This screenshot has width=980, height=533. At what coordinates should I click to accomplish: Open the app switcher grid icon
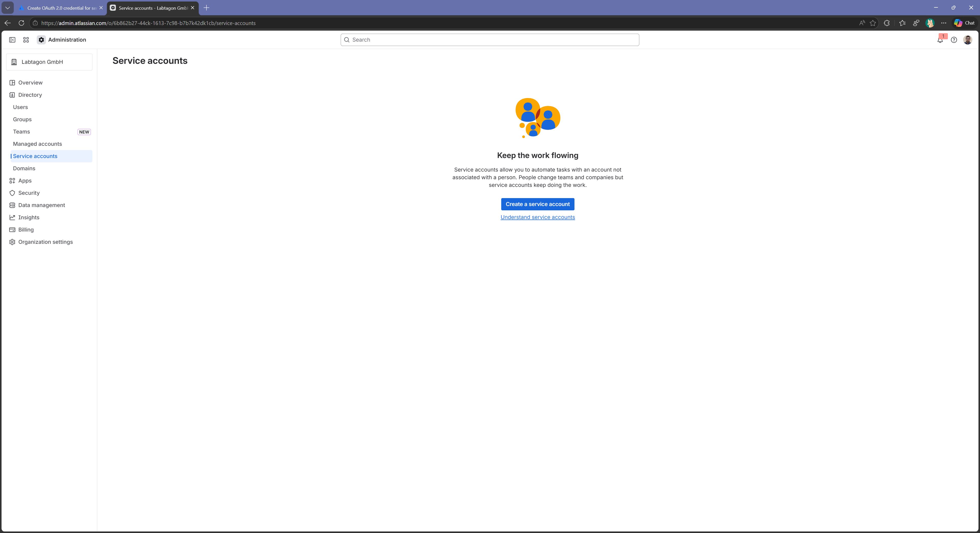pos(26,40)
